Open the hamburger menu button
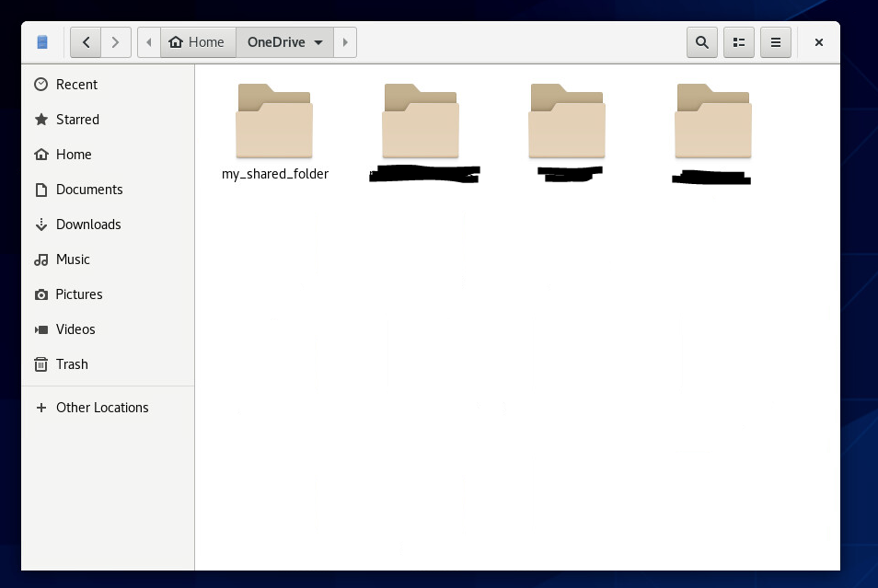 [x=776, y=42]
